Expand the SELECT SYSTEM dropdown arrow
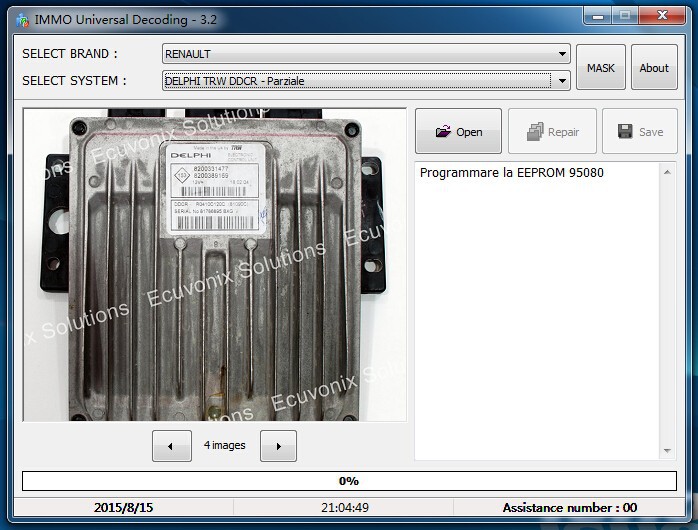698x530 pixels. (563, 81)
